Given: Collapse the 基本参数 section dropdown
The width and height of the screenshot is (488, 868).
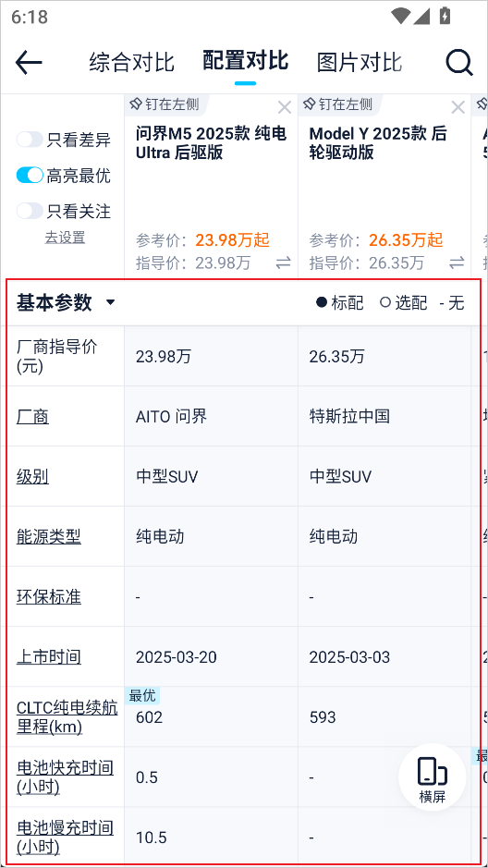Looking at the screenshot, I should pos(110,303).
